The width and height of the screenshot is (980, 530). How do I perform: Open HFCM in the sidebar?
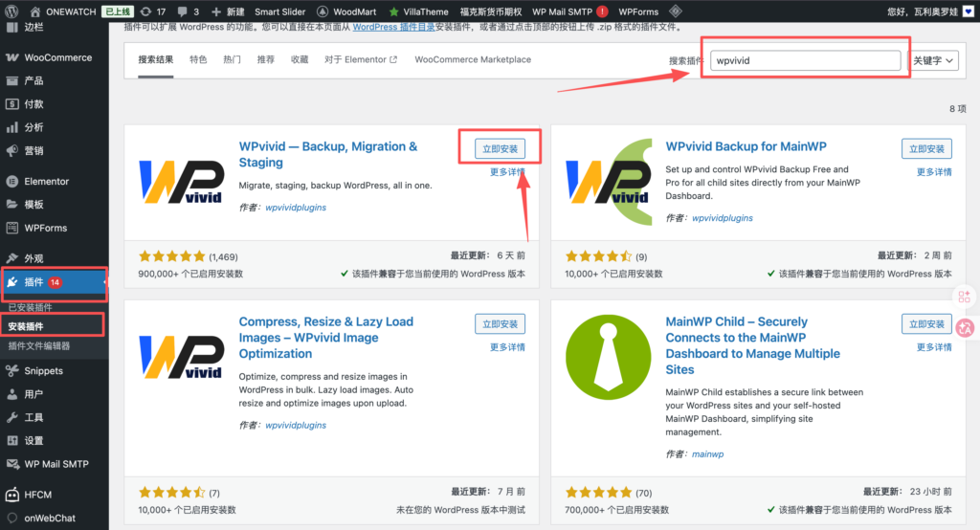(x=55, y=495)
